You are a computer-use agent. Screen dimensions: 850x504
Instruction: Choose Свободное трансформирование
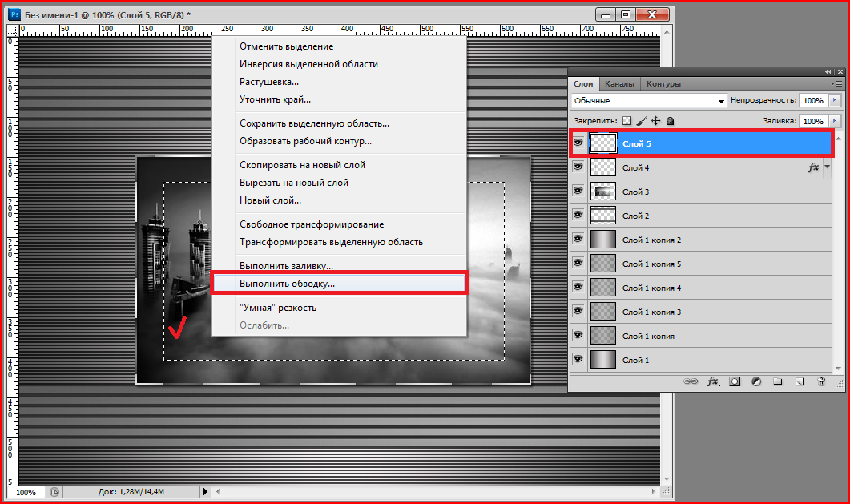[x=312, y=224]
